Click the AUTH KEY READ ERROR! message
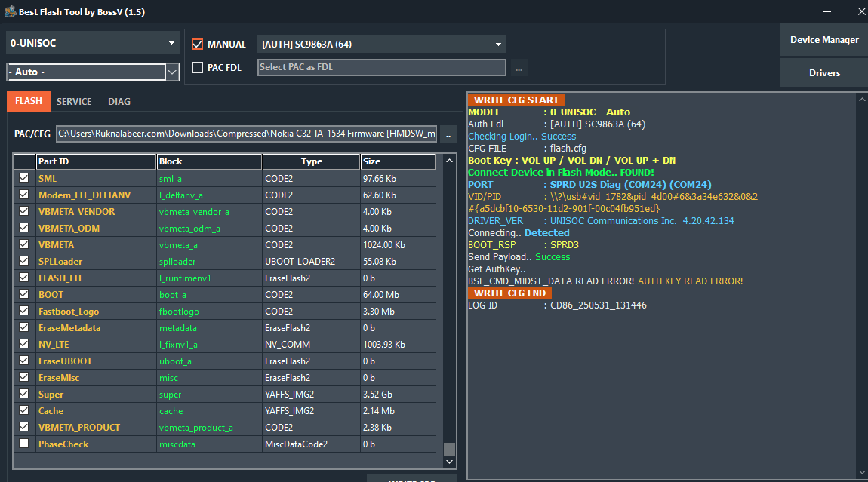The image size is (868, 482). (x=690, y=281)
